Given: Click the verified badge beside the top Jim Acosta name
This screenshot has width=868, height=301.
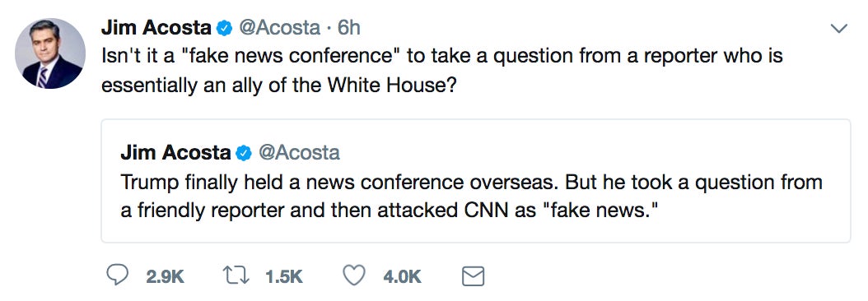Looking at the screenshot, I should pyautogui.click(x=224, y=29).
